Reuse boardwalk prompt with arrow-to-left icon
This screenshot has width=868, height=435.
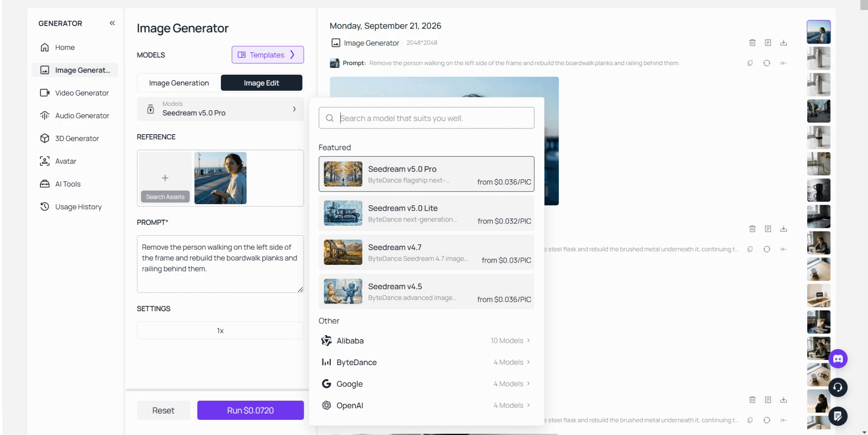[783, 63]
